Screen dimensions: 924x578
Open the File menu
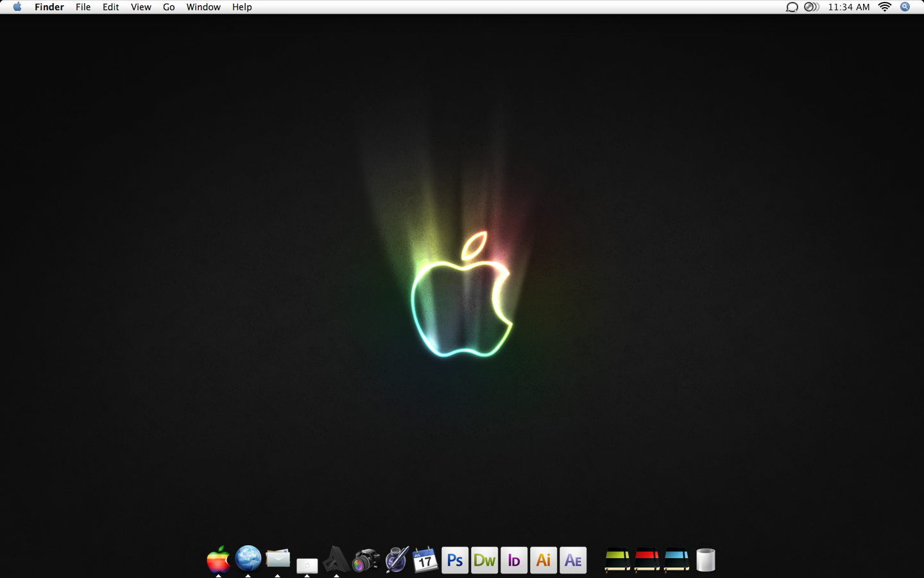(83, 7)
